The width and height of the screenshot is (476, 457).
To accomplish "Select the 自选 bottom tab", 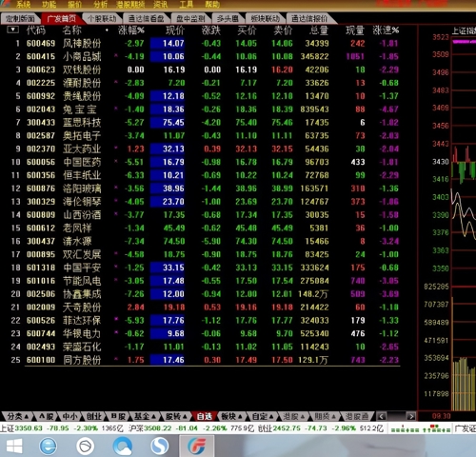I will 204,416.
